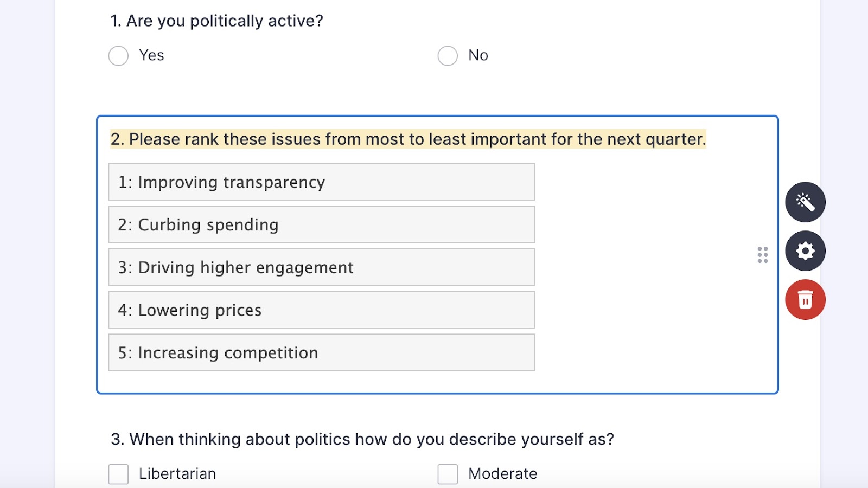
Task: Click the 'Are you politically active?' question text
Action: (x=216, y=21)
